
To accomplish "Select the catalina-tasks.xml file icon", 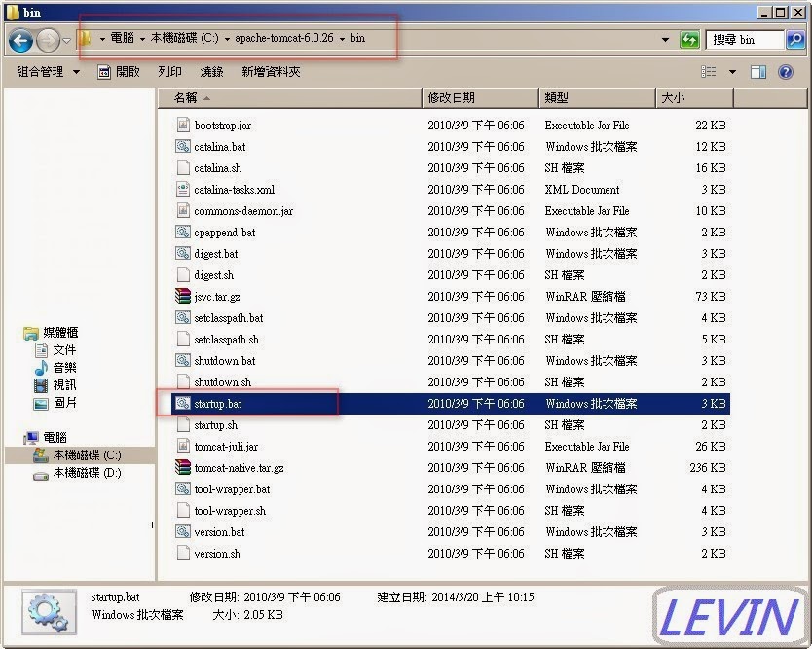I will click(183, 189).
